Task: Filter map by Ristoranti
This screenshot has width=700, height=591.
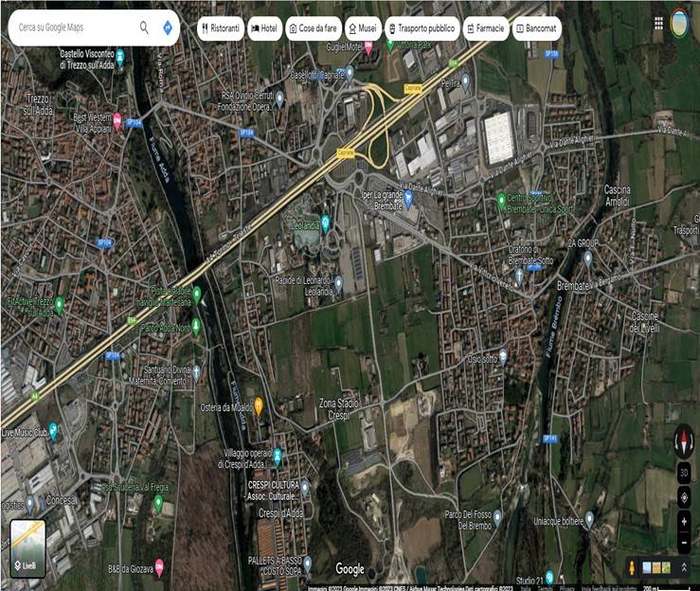Action: click(221, 28)
